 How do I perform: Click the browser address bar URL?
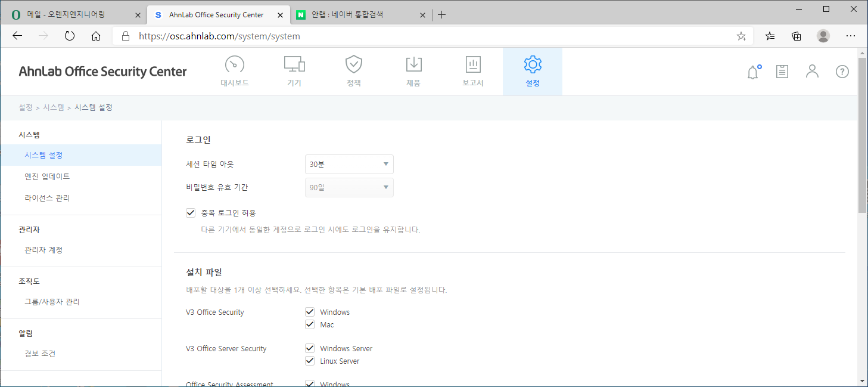(x=219, y=36)
